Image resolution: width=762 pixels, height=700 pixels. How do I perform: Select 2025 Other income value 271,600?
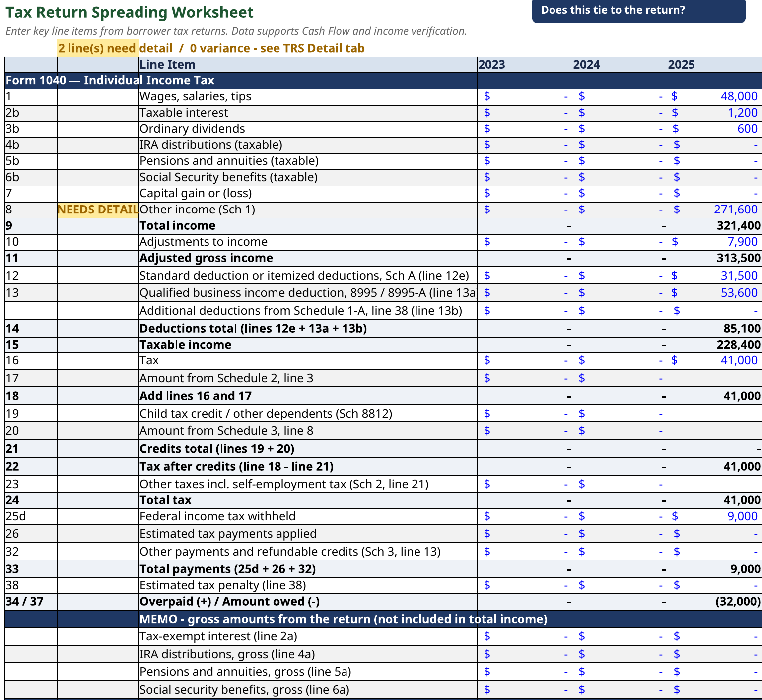714,210
